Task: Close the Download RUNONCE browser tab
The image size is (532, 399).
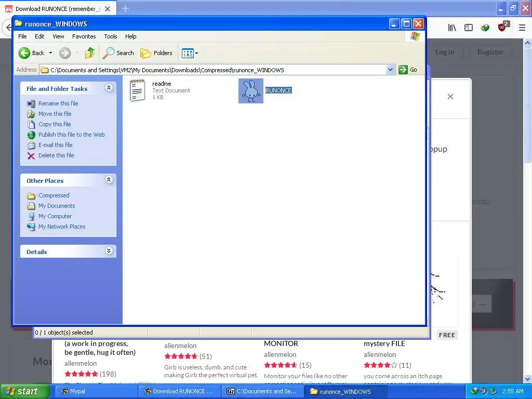Action: click(x=108, y=9)
